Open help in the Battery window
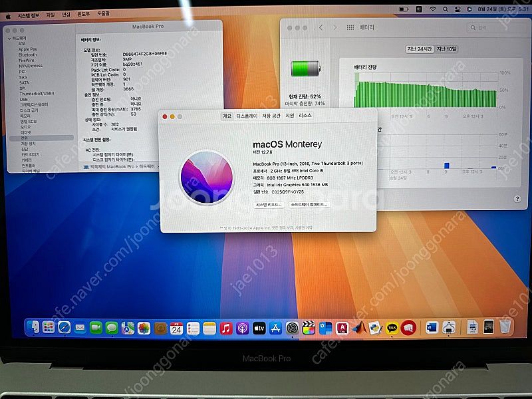This screenshot has width=532, height=399. 517,199
